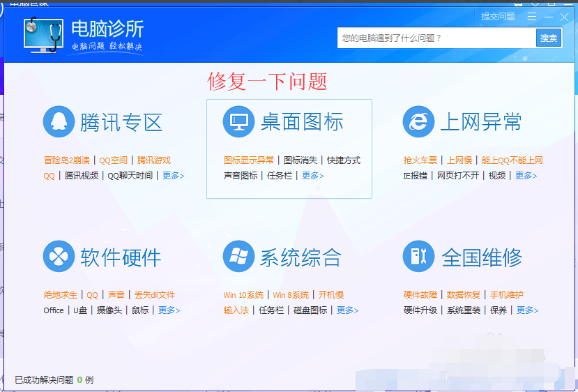This screenshot has width=578, height=392.
Task: Click 任务栏 under 系统综合
Action: tap(271, 310)
